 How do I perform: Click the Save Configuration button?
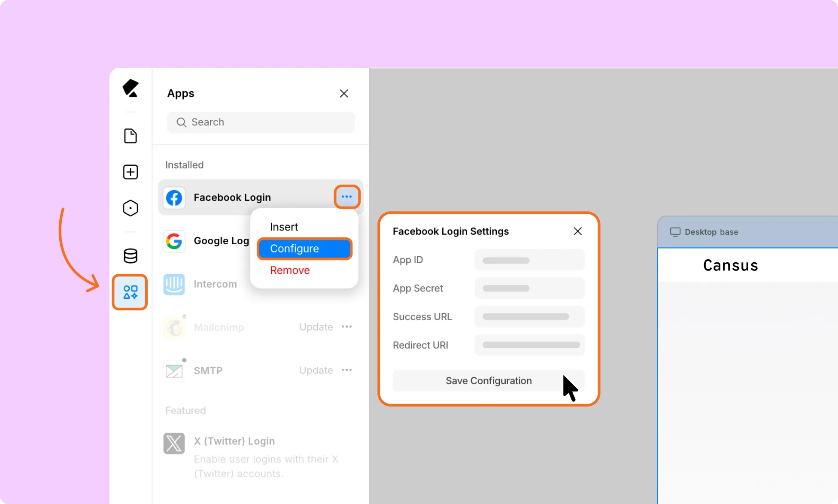tap(489, 381)
